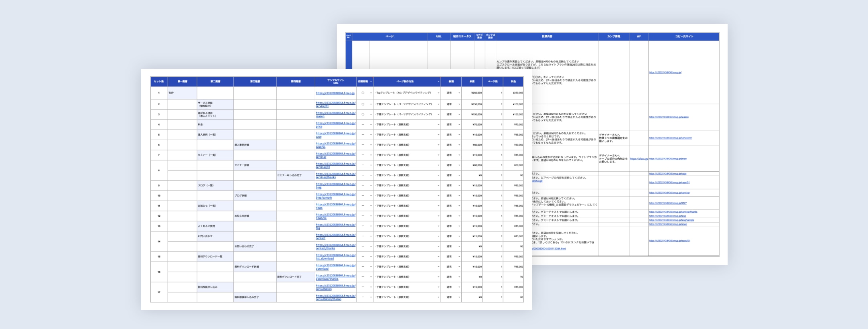Open the consultation/thanks link at table bottom

point(335,297)
